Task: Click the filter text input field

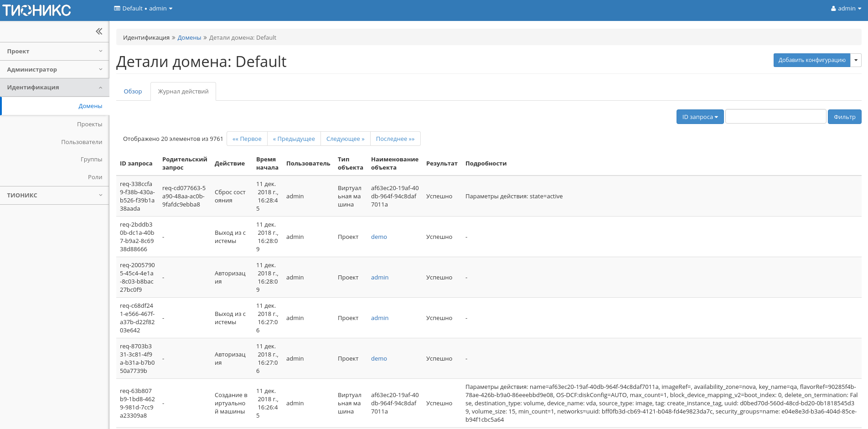Action: click(x=775, y=117)
